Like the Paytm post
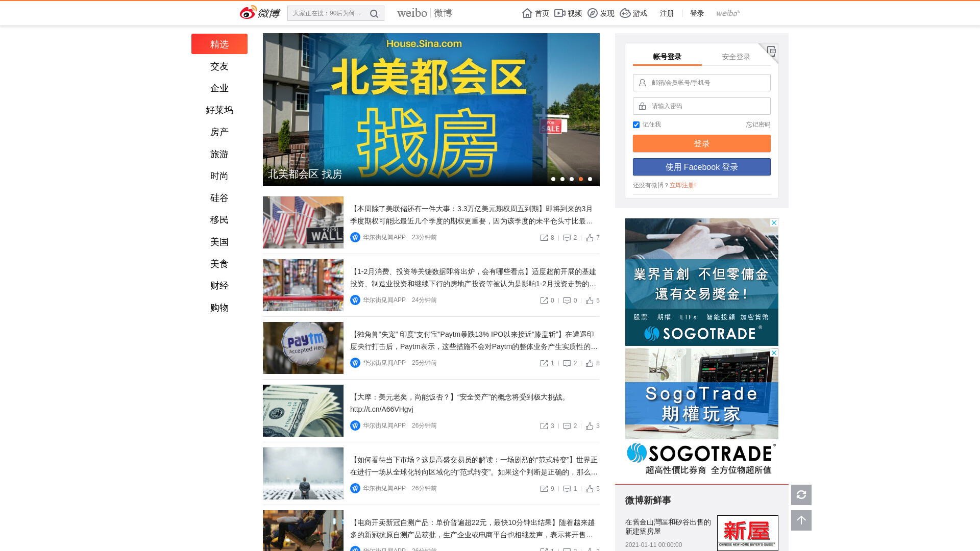 [x=590, y=363]
